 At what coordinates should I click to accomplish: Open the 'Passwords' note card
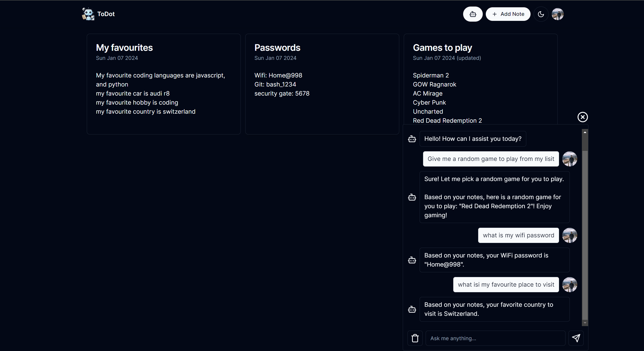322,84
